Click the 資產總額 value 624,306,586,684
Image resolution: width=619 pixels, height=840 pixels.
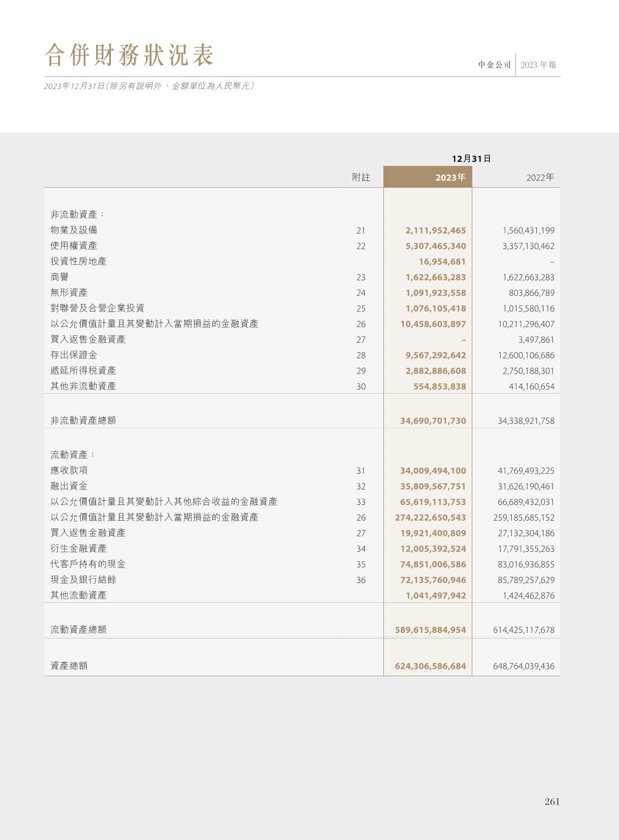[x=430, y=666]
